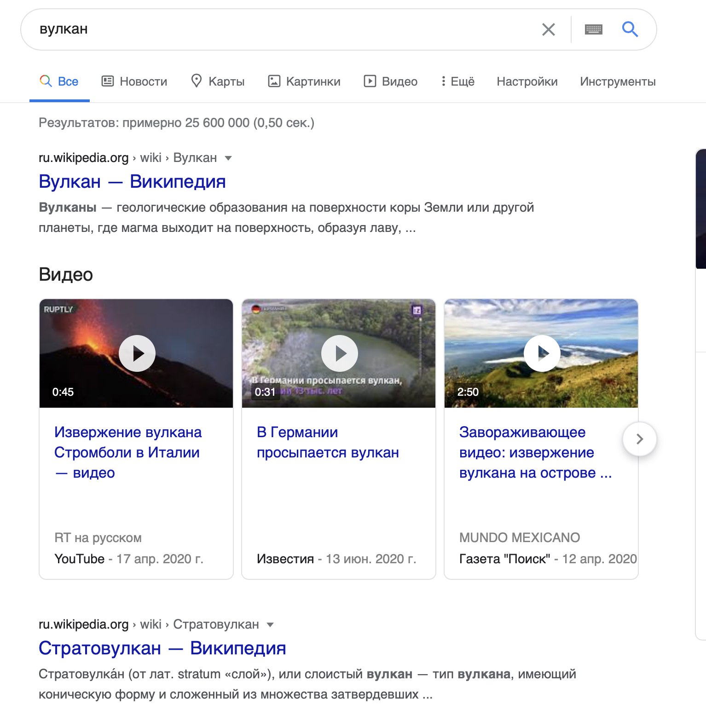
Task: Open Инструменты
Action: tap(618, 81)
